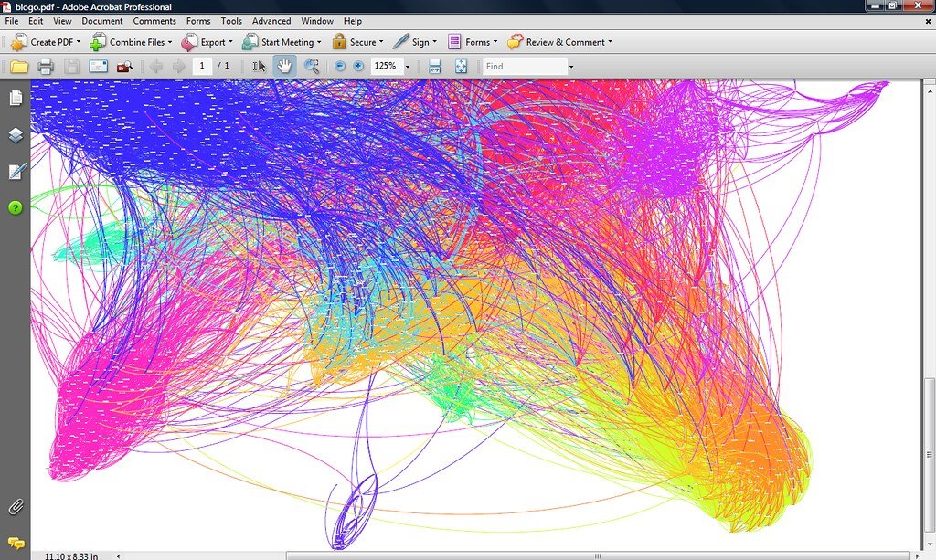Click the Zoom In plus button

[x=358, y=66]
